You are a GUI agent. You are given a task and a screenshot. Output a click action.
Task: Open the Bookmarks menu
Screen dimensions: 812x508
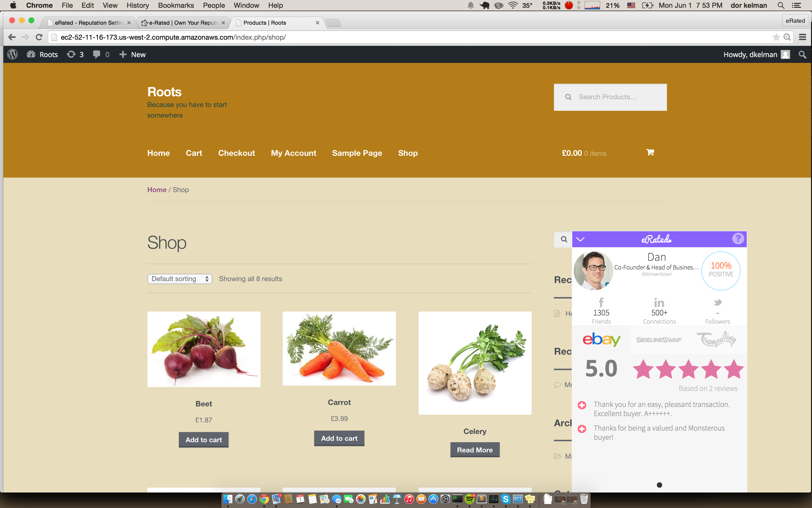pyautogui.click(x=176, y=5)
